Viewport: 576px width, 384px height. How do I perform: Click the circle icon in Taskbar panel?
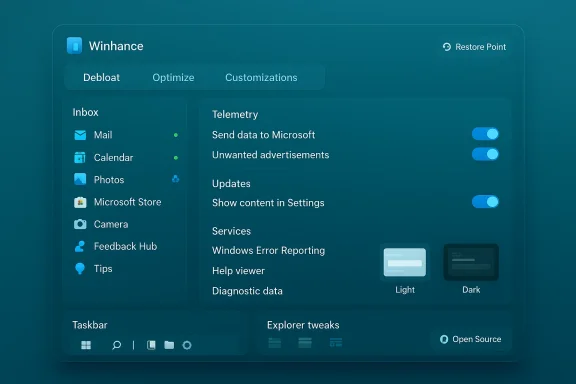(187, 345)
